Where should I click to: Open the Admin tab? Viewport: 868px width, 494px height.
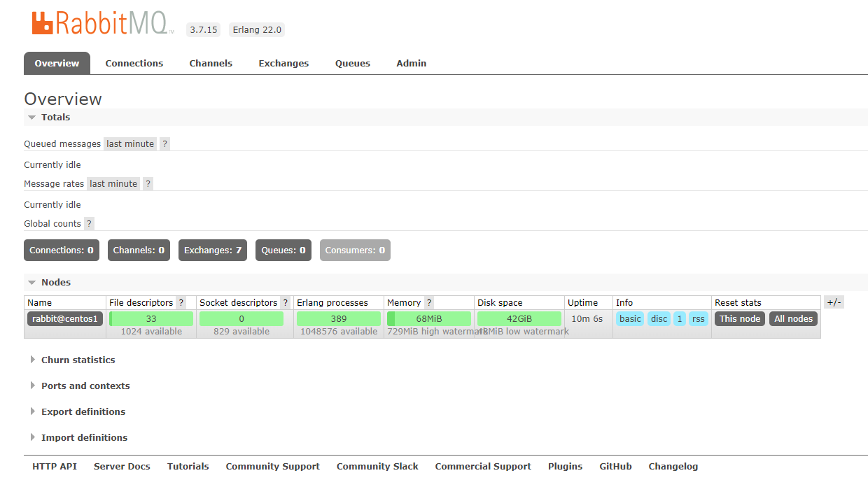(x=412, y=63)
